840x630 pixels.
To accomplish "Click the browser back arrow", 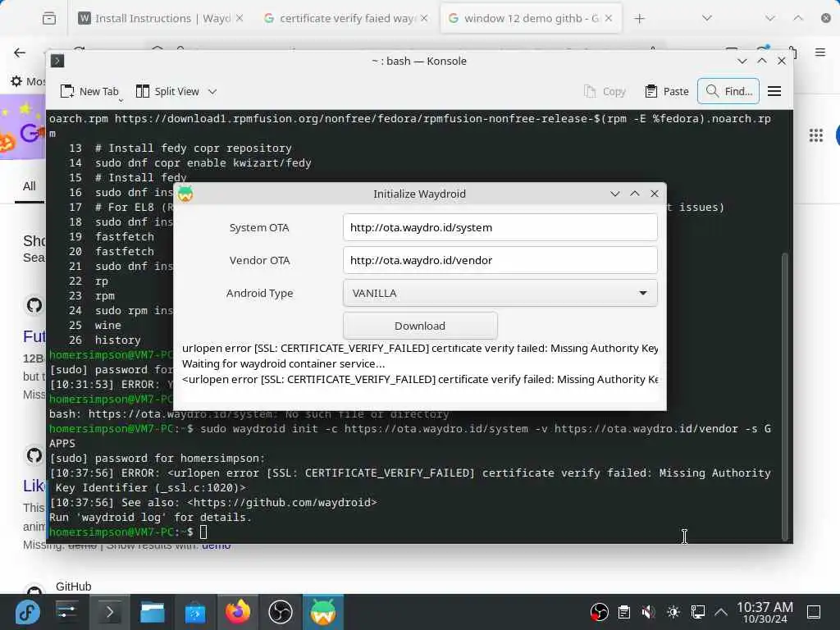I will pyautogui.click(x=20, y=52).
